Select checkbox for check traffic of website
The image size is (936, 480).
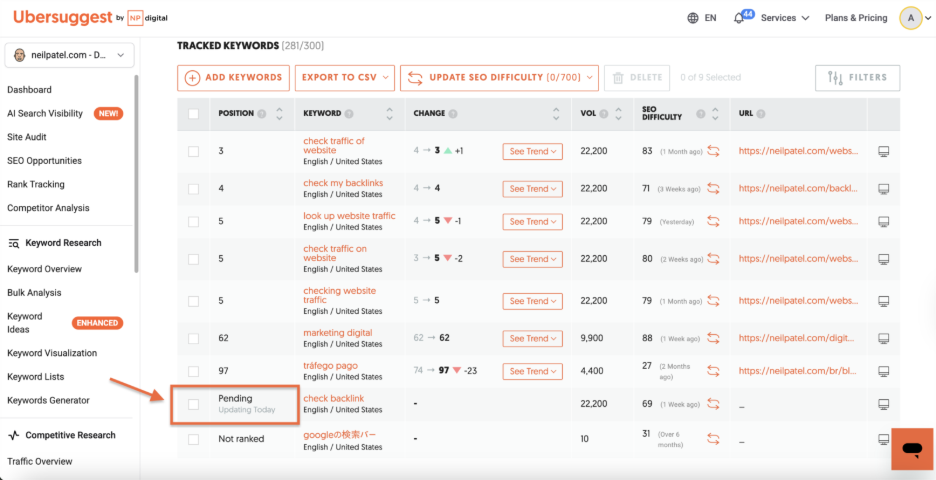click(x=193, y=152)
